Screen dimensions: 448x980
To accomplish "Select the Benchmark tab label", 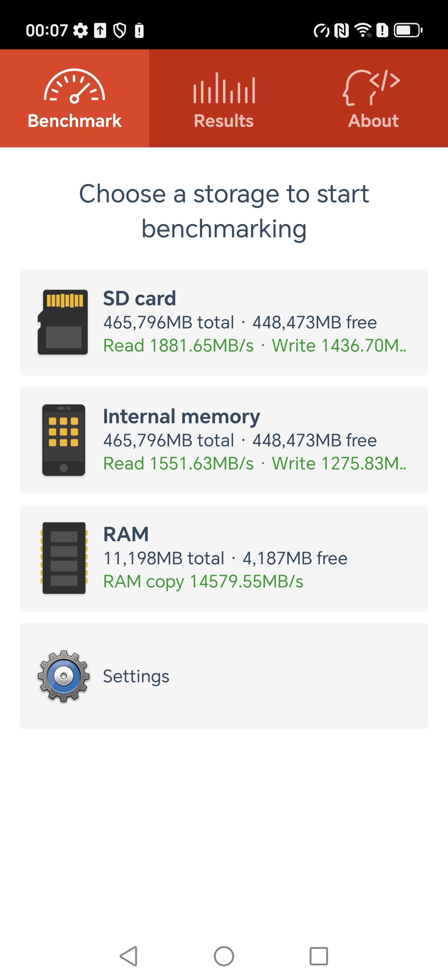I will click(75, 121).
